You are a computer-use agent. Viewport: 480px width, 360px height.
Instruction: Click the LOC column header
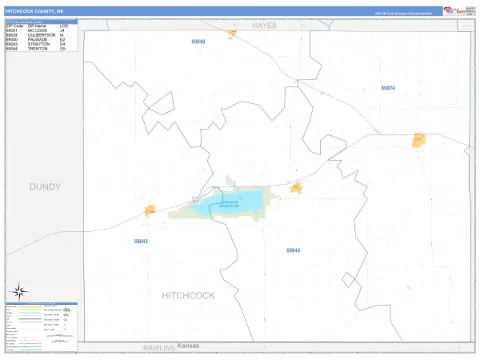(x=64, y=26)
